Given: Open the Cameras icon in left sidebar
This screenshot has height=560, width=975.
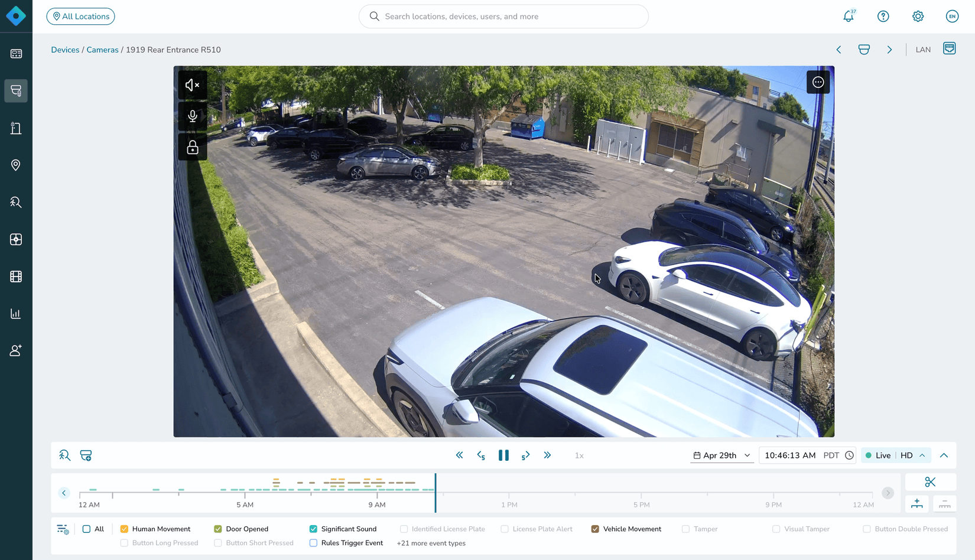Looking at the screenshot, I should pyautogui.click(x=16, y=91).
